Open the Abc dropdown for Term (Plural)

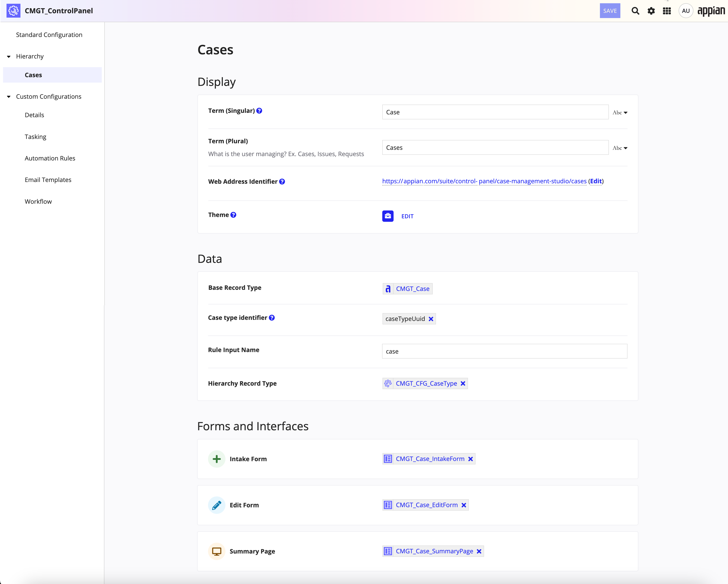[620, 148]
